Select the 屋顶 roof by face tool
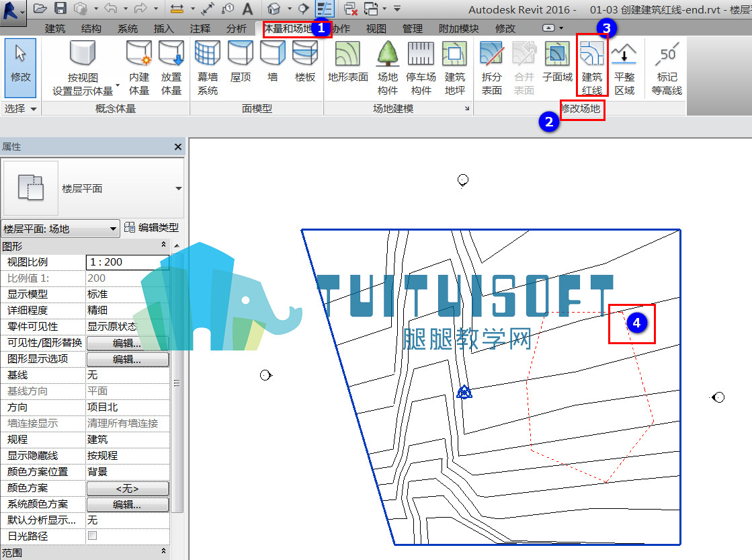This screenshot has width=752, height=560. click(x=241, y=62)
